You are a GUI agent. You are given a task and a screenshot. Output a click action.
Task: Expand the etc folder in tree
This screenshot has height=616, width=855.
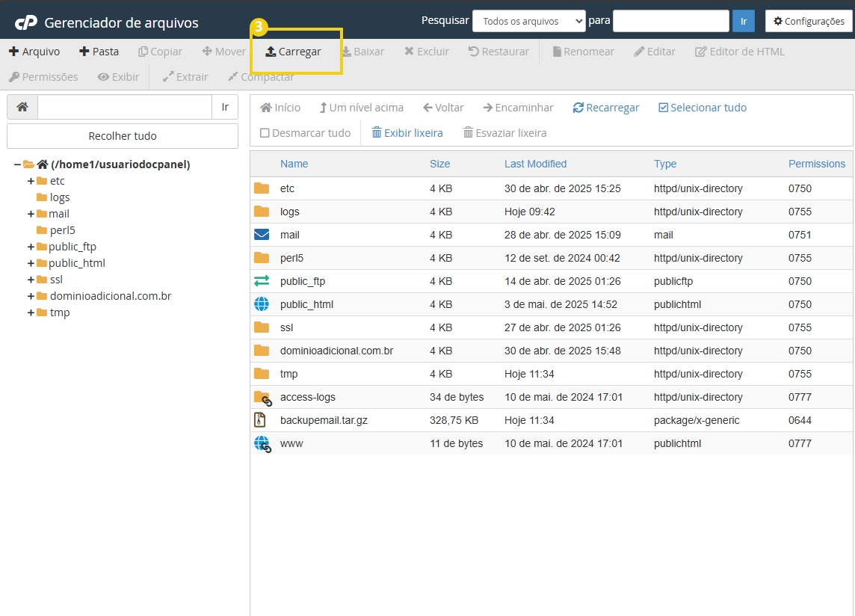31,181
